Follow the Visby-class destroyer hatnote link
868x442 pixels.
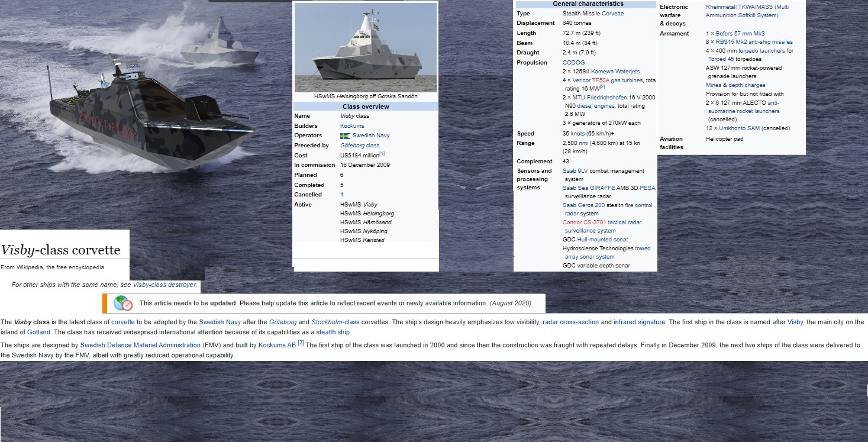[164, 285]
